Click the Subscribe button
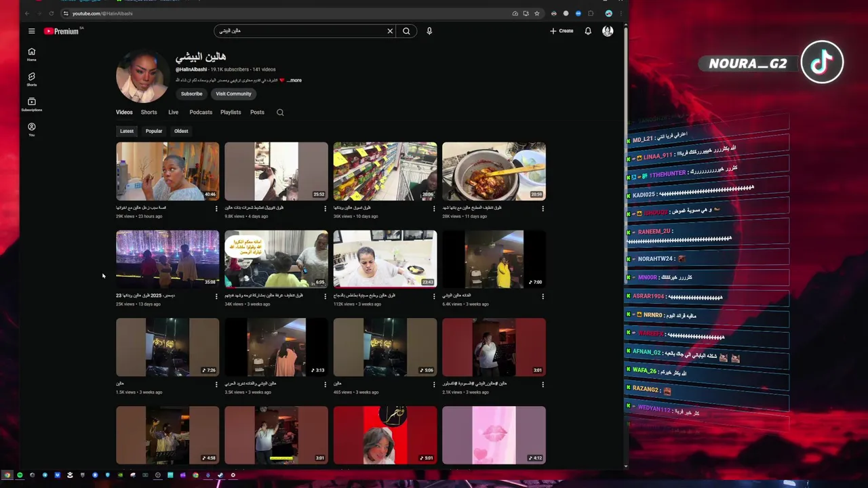 (191, 94)
